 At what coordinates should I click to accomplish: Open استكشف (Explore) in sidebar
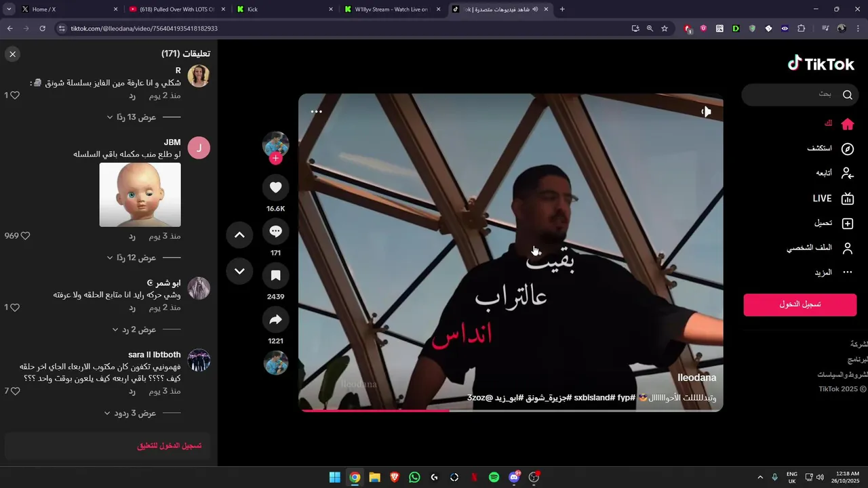point(830,149)
